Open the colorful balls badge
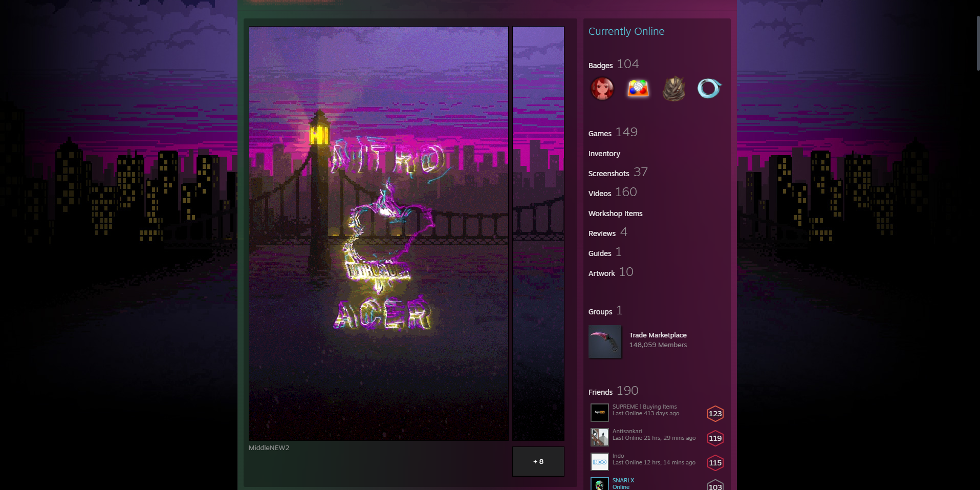The width and height of the screenshot is (980, 490). coord(638,89)
